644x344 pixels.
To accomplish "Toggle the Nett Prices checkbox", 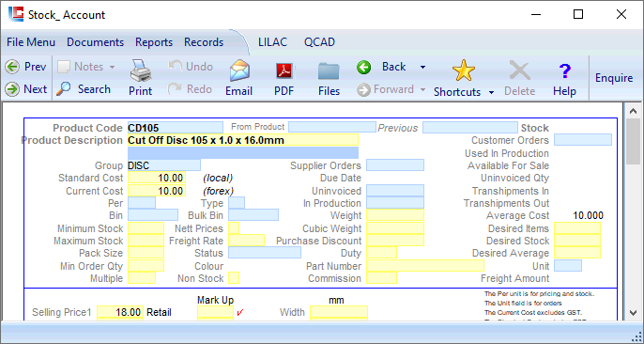I will tap(234, 228).
